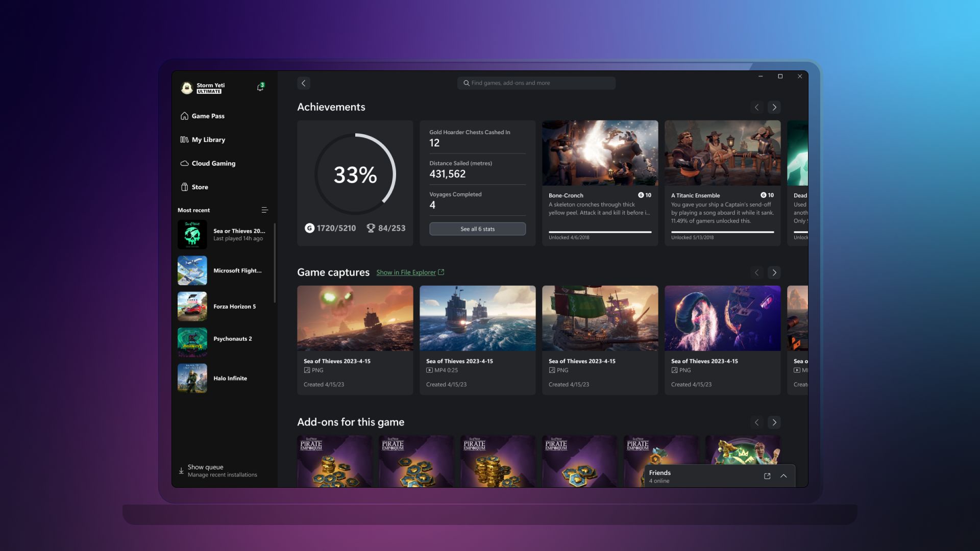Click the notification bell icon
The height and width of the screenshot is (551, 980).
coord(260,87)
